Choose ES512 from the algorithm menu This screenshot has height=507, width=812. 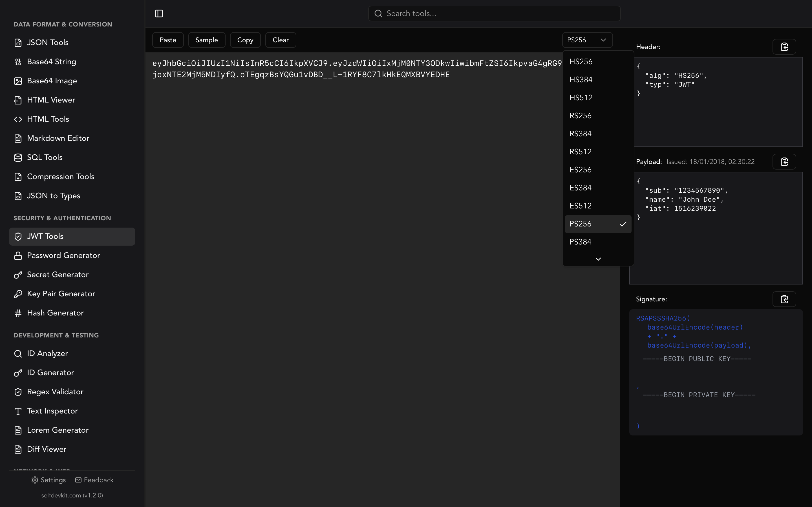click(580, 206)
